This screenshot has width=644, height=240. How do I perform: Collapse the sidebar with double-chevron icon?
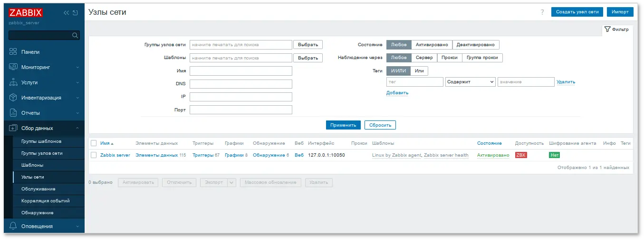[x=67, y=13]
